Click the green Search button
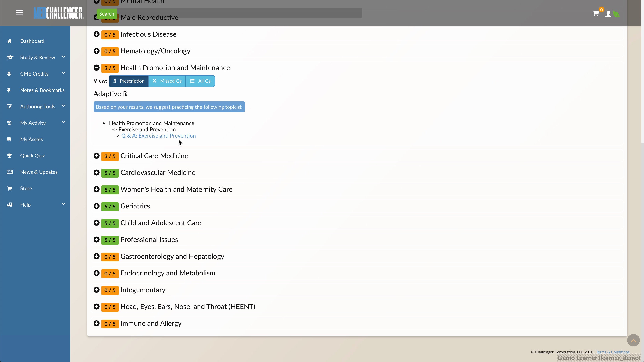 click(107, 14)
